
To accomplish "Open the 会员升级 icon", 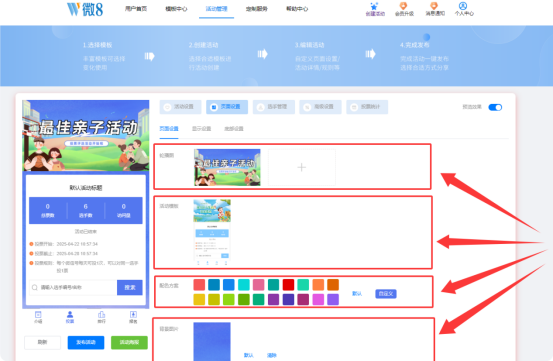I will point(403,6).
